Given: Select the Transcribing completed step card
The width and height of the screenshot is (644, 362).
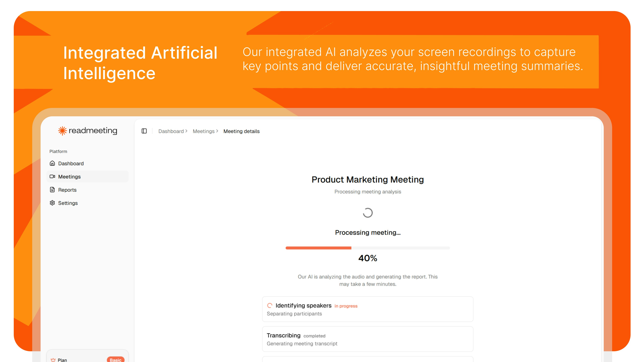Looking at the screenshot, I should click(367, 339).
